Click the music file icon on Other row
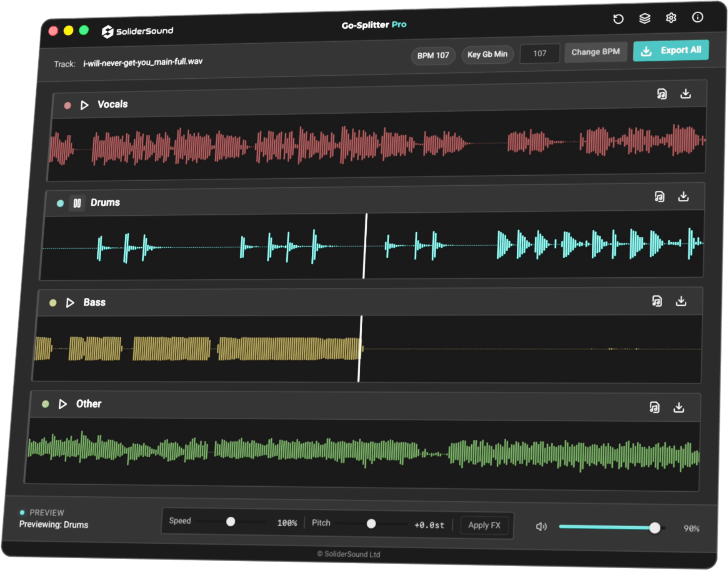Image resolution: width=728 pixels, height=570 pixels. coord(654,407)
